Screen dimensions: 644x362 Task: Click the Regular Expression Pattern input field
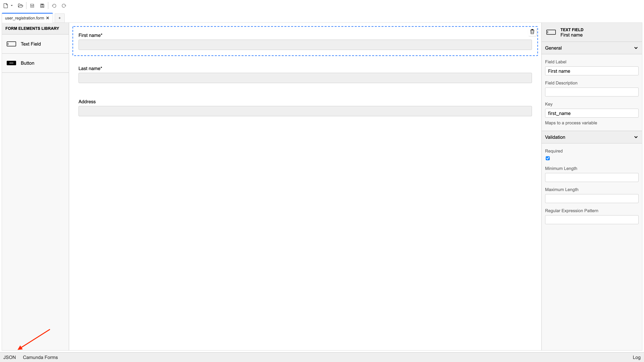pyautogui.click(x=592, y=220)
